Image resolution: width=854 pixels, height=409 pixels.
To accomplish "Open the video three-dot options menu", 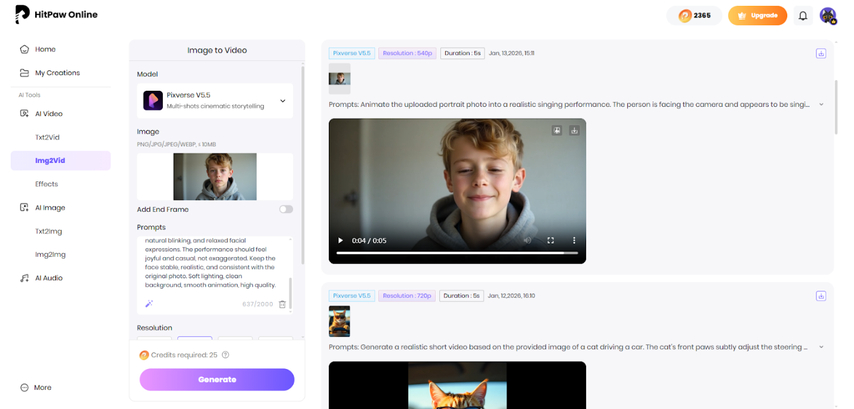I will pyautogui.click(x=574, y=240).
